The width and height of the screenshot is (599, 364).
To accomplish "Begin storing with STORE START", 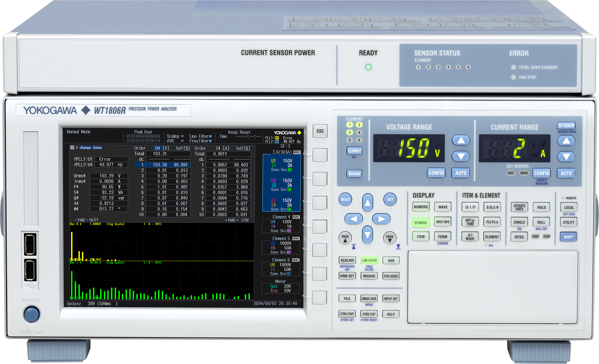I will [347, 314].
